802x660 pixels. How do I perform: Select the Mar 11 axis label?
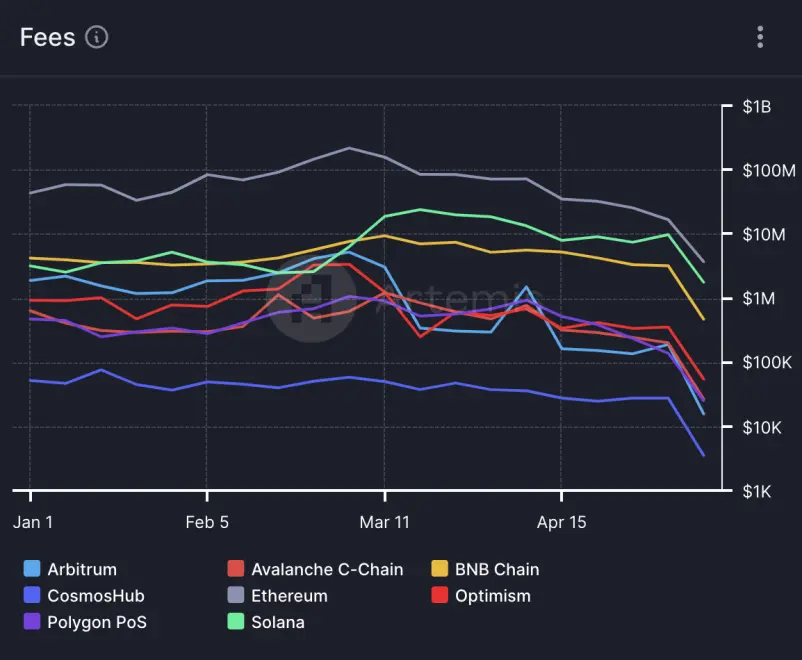click(384, 522)
